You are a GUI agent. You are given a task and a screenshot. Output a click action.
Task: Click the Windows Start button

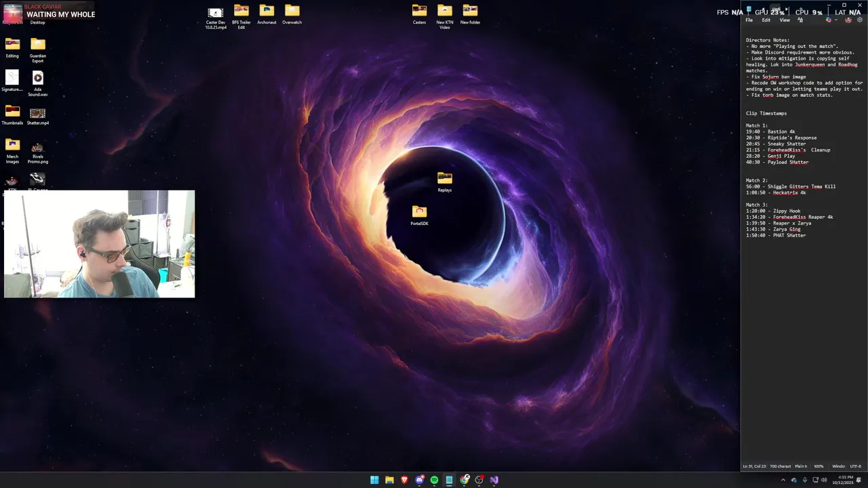374,480
